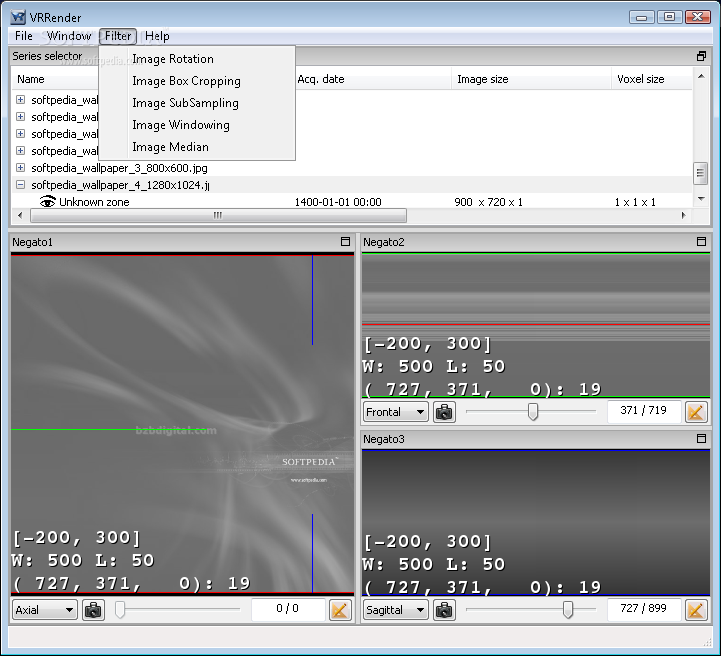
Task: Click the series list scroll-down arrow
Action: (701, 199)
